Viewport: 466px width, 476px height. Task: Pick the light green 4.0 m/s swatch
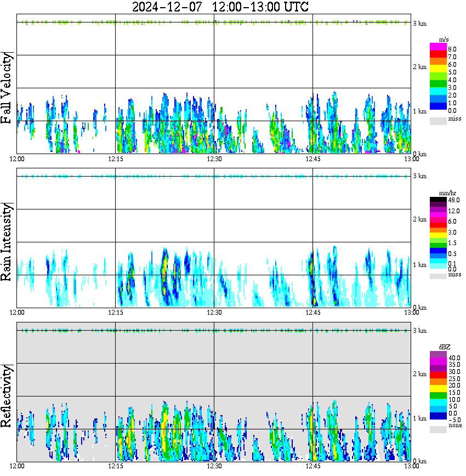[438, 76]
